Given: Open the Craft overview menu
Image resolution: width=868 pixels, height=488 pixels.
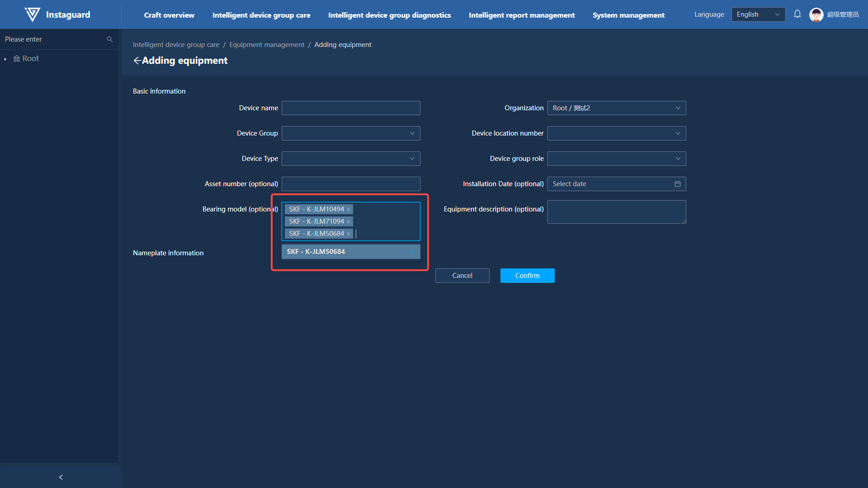Looking at the screenshot, I should pyautogui.click(x=169, y=15).
